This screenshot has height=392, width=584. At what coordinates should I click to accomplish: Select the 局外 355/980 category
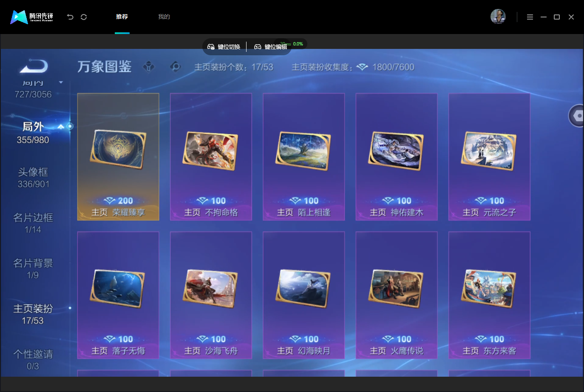tap(33, 133)
